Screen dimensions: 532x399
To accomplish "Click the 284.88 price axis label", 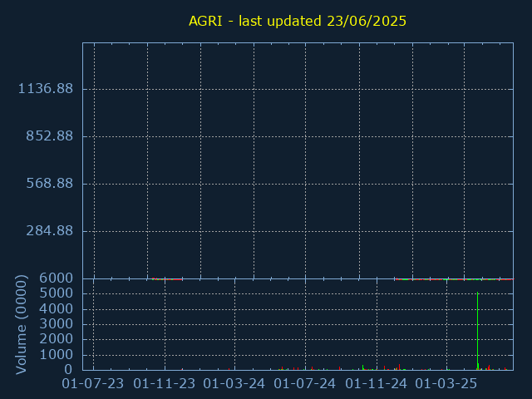I will [x=50, y=231].
